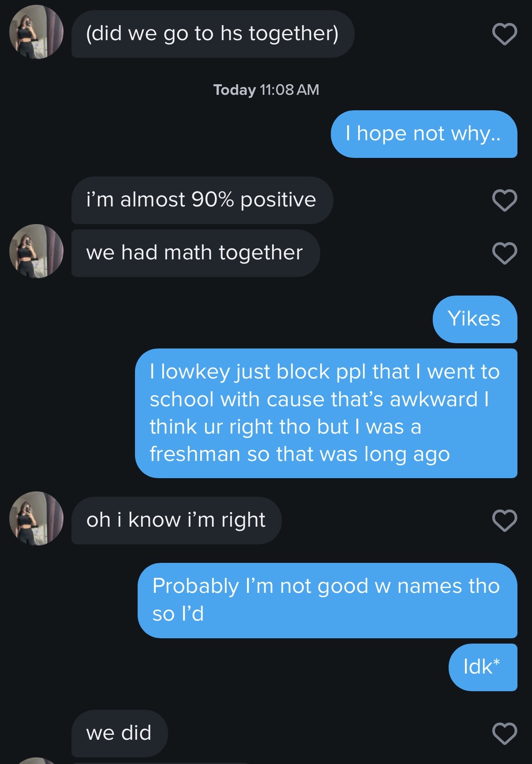Select the "(did we go to hs together)" bubble
The width and height of the screenshot is (532, 764).
click(212, 34)
